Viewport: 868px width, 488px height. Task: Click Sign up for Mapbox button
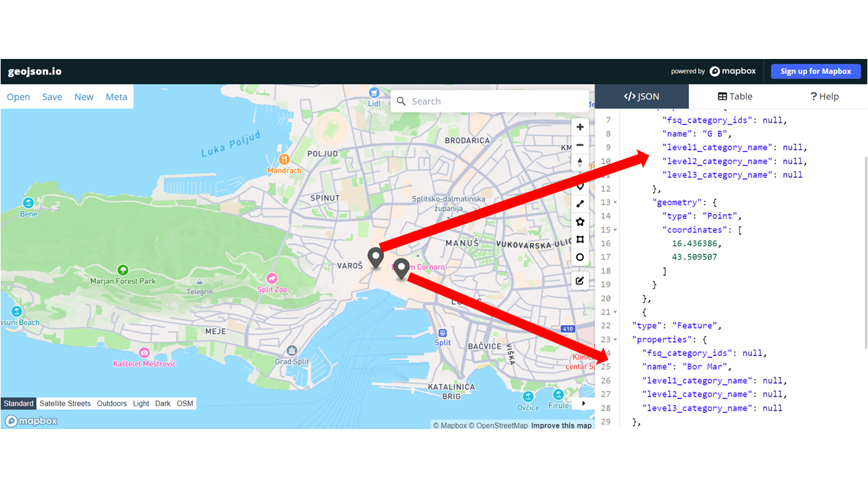(816, 71)
